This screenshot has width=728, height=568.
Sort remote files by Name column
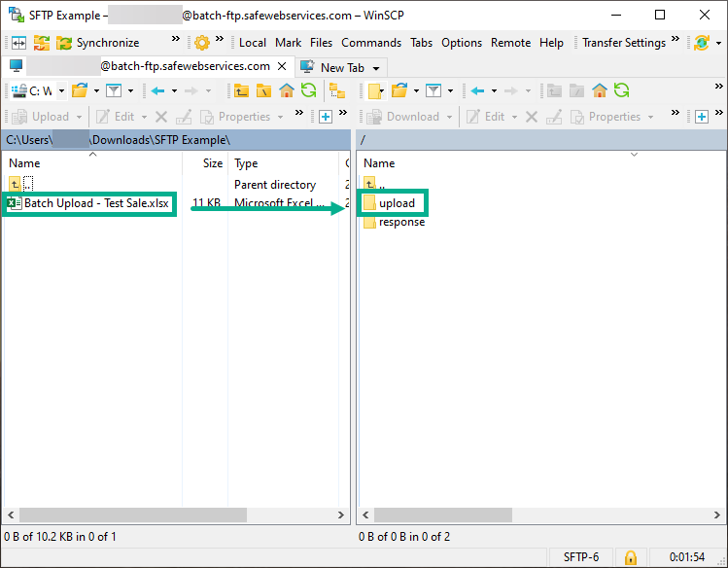[x=541, y=163]
